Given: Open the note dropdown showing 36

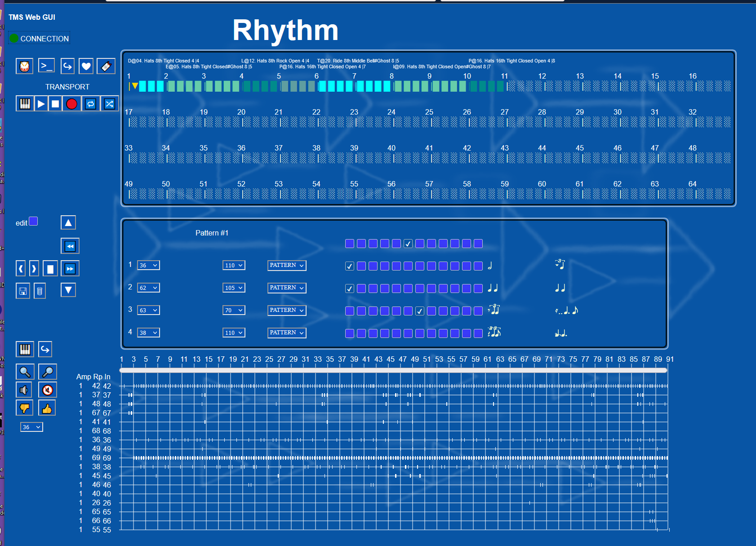Looking at the screenshot, I should click(x=148, y=265).
